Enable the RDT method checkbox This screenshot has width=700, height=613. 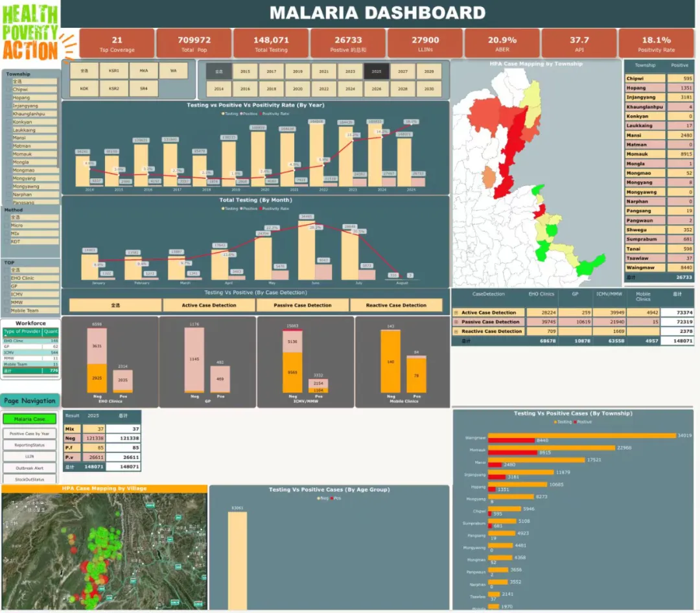point(7,241)
